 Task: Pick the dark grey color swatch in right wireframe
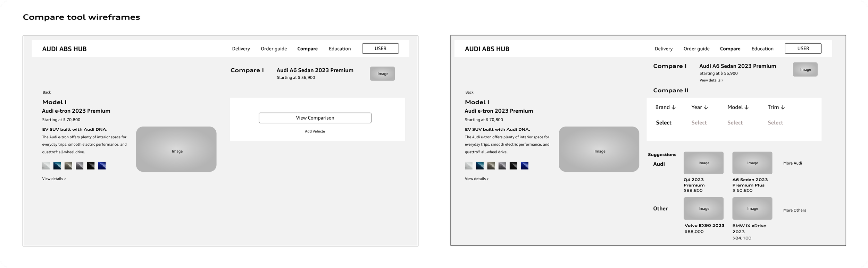point(502,166)
